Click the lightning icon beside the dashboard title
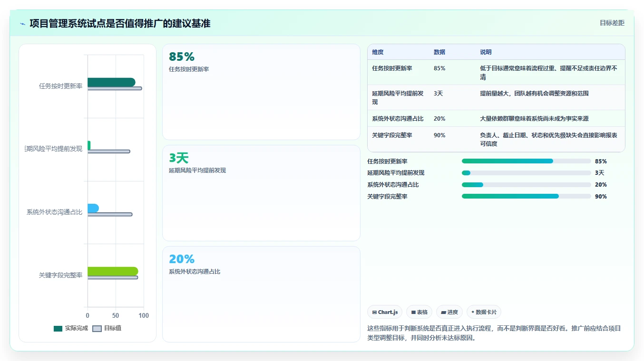Screen dimensions: 644x361 coord(23,24)
